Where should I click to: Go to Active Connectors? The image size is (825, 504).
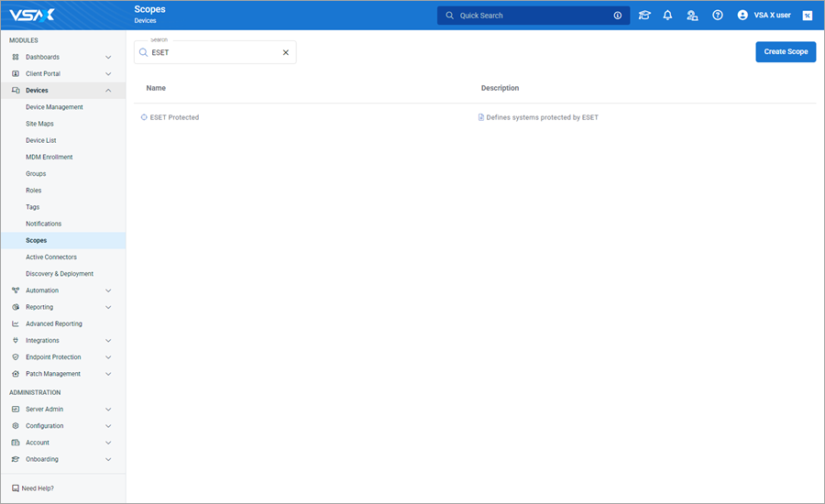[51, 257]
